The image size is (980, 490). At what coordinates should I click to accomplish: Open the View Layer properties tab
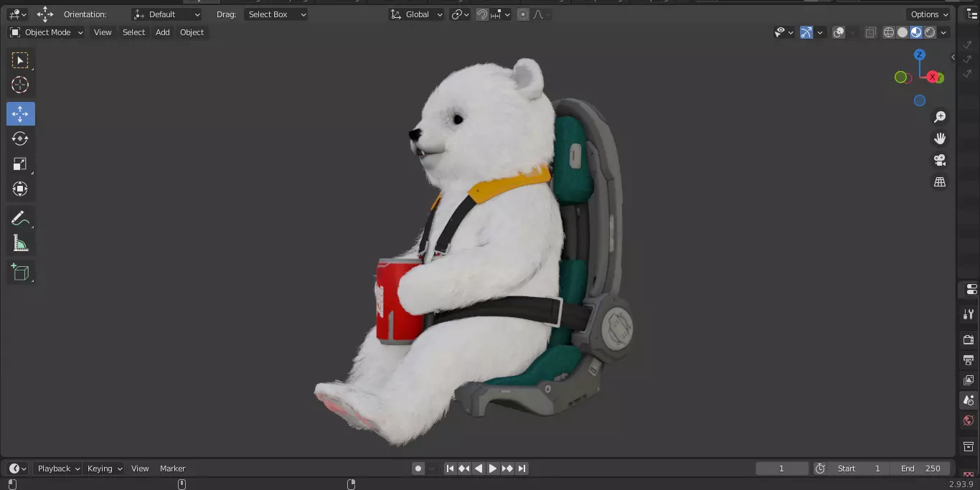click(969, 380)
